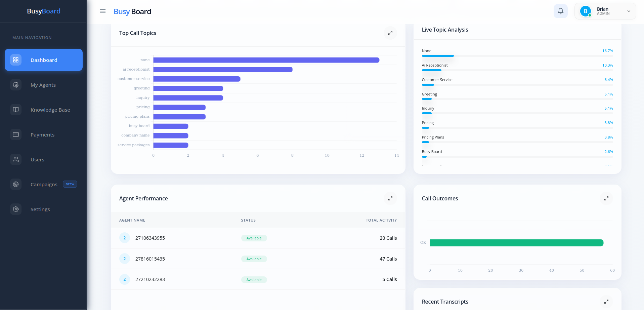Click the Dashboard grid icon in sidebar
This screenshot has width=644, height=310.
tap(16, 60)
